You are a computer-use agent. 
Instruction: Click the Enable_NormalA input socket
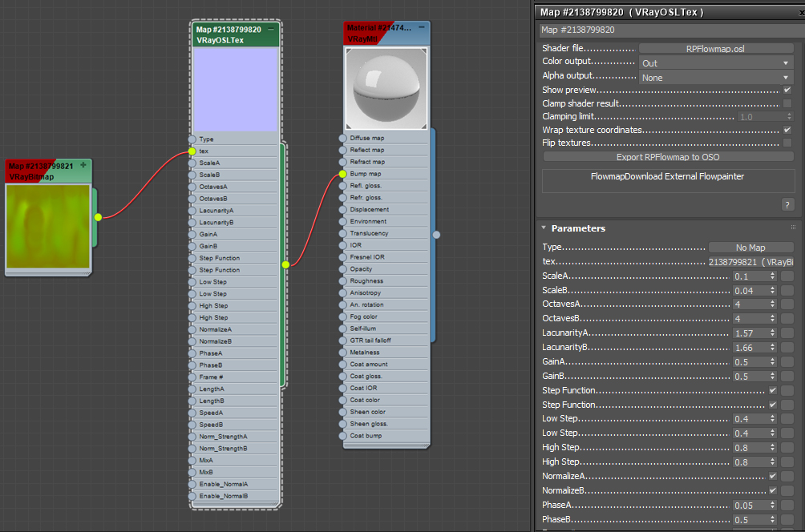[x=192, y=484]
